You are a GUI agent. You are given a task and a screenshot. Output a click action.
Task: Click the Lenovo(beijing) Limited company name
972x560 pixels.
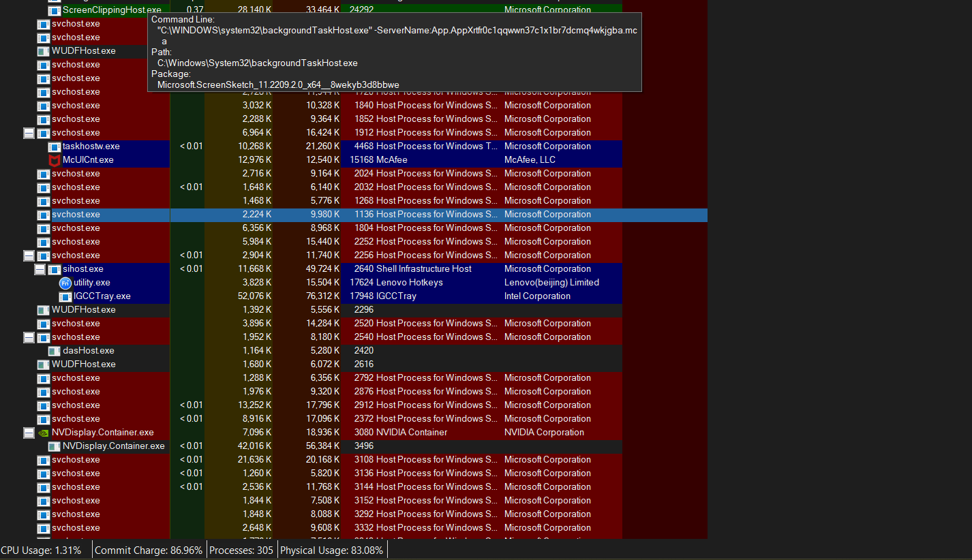551,283
